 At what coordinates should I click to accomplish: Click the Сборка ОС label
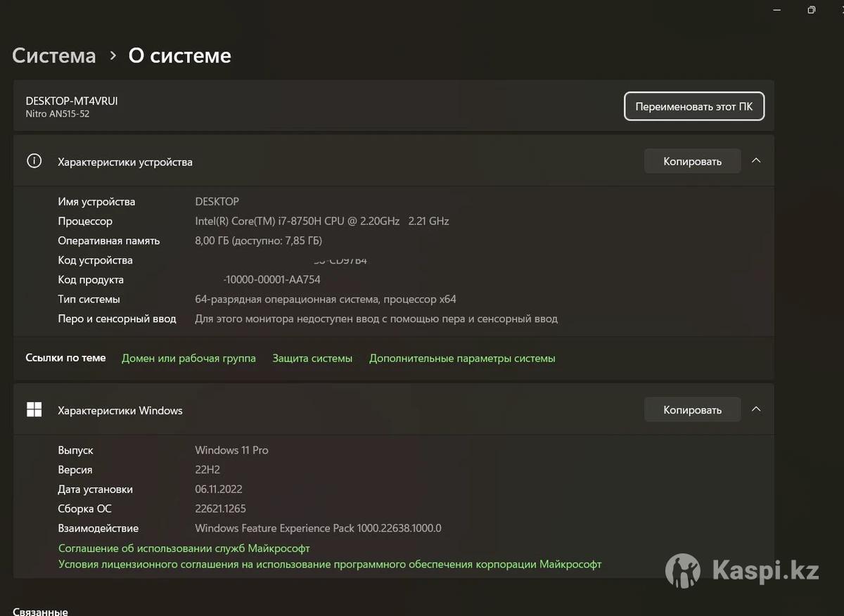pyautogui.click(x=84, y=508)
